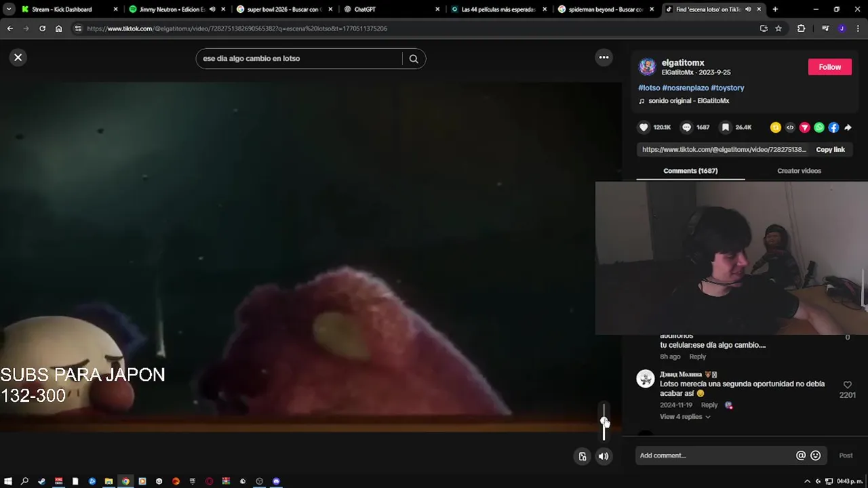Viewport: 868px width, 488px height.
Task: Open the #lotso hashtag
Action: 649,88
